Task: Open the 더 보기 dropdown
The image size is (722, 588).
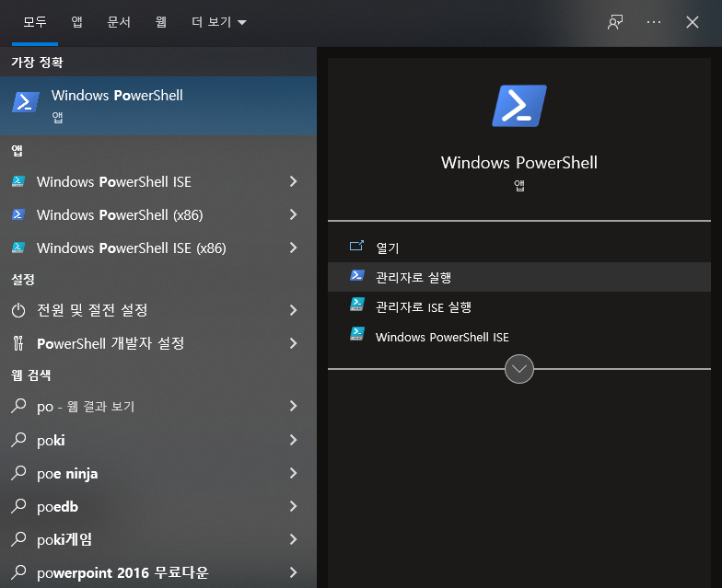Action: click(219, 22)
